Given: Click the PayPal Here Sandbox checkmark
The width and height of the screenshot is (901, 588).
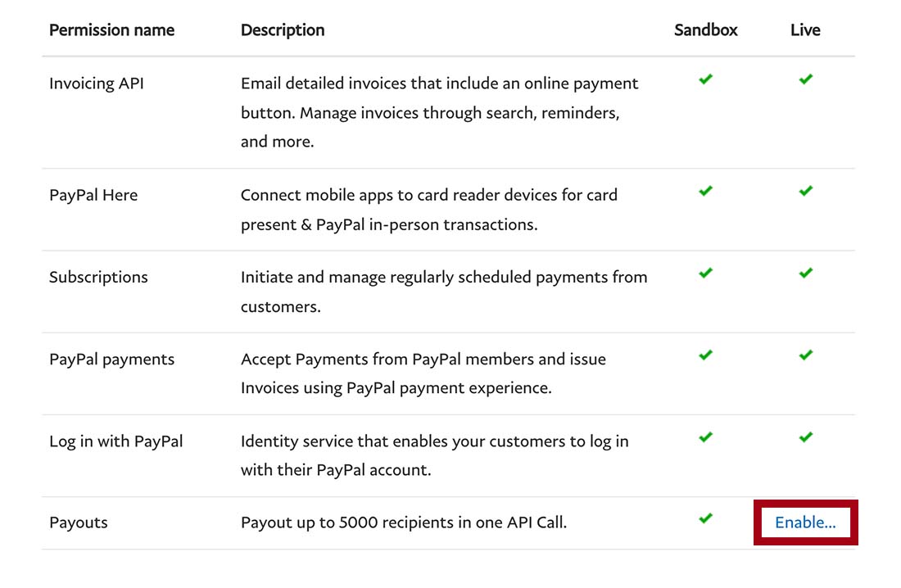Looking at the screenshot, I should pos(705,191).
